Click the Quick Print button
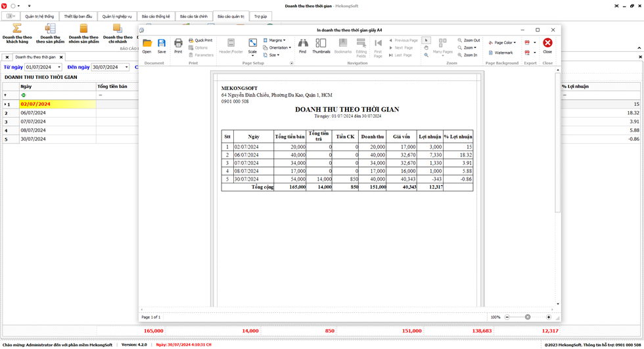The width and height of the screenshot is (644, 349). coord(200,40)
